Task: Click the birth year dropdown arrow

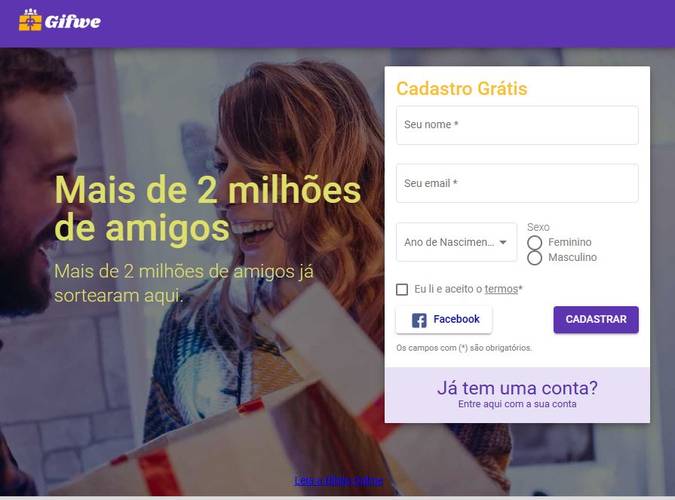Action: [503, 242]
